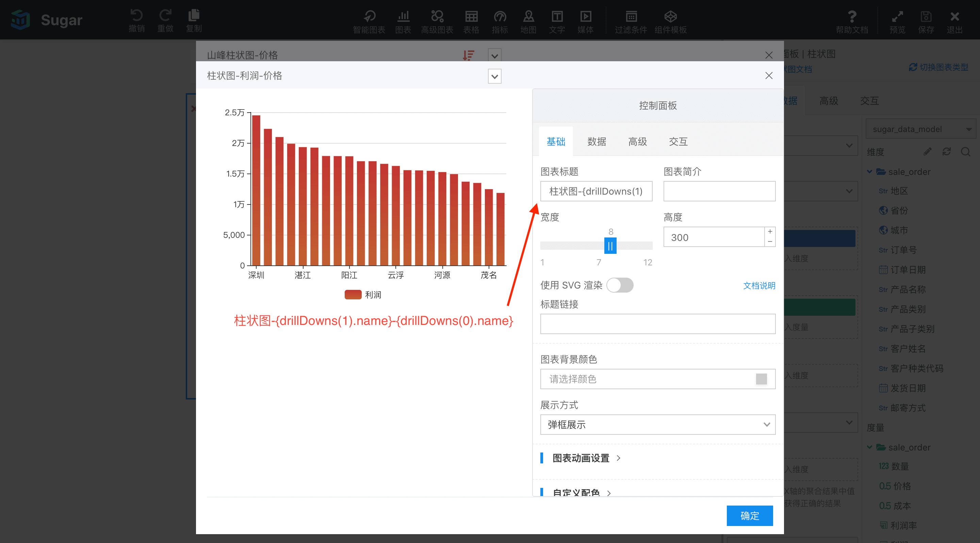
Task: Click the redo (重做) icon
Action: pos(165,16)
